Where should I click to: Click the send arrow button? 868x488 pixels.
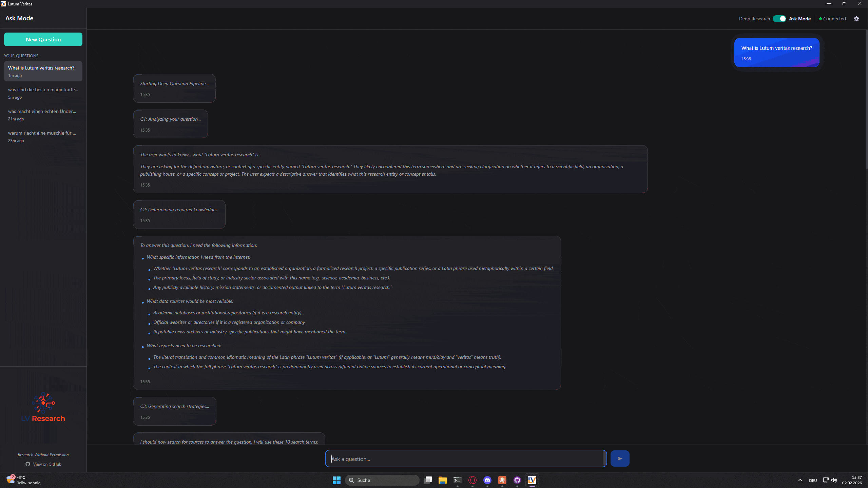619,458
